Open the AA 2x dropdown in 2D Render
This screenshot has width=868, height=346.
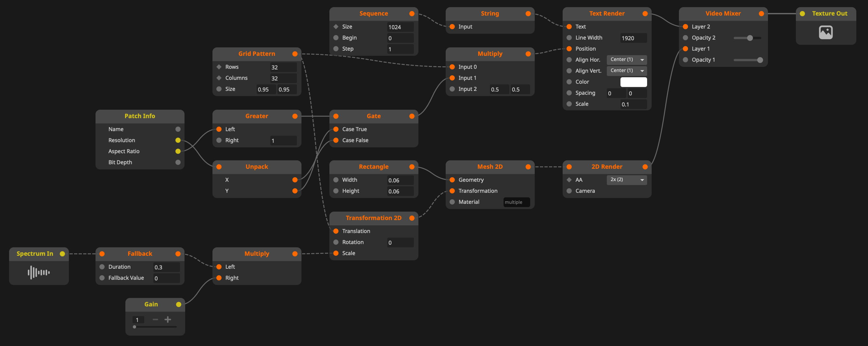coord(626,180)
